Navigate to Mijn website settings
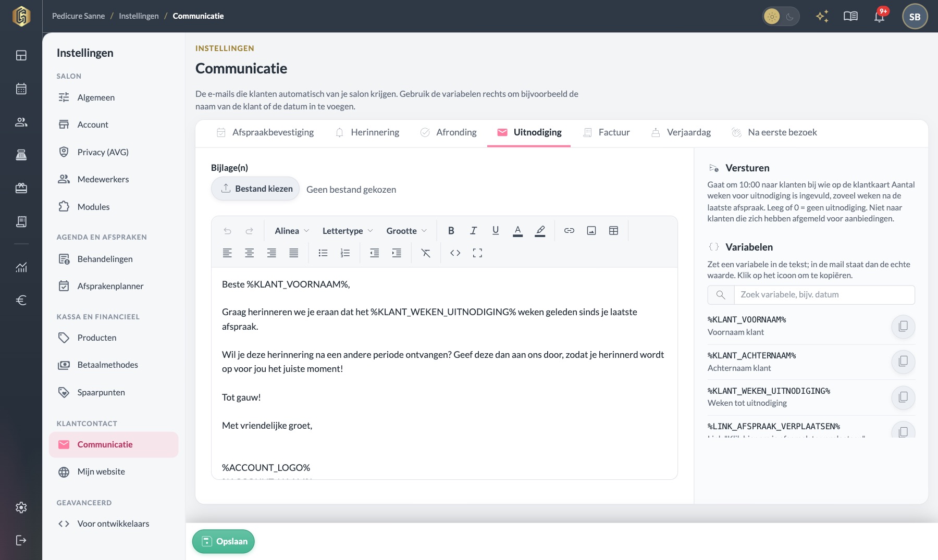The width and height of the screenshot is (938, 560). coord(114,471)
